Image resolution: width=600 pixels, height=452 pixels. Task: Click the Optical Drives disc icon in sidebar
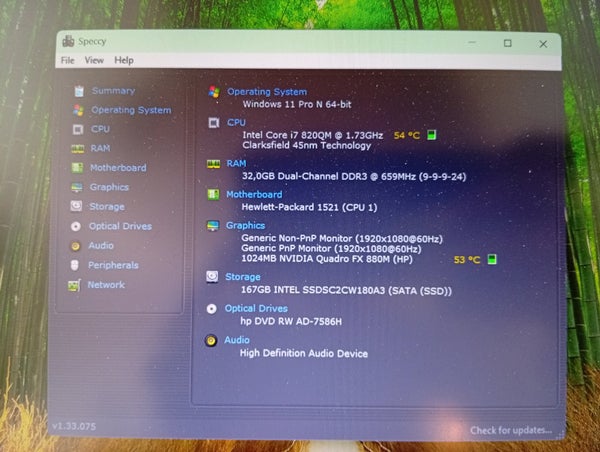tap(76, 226)
